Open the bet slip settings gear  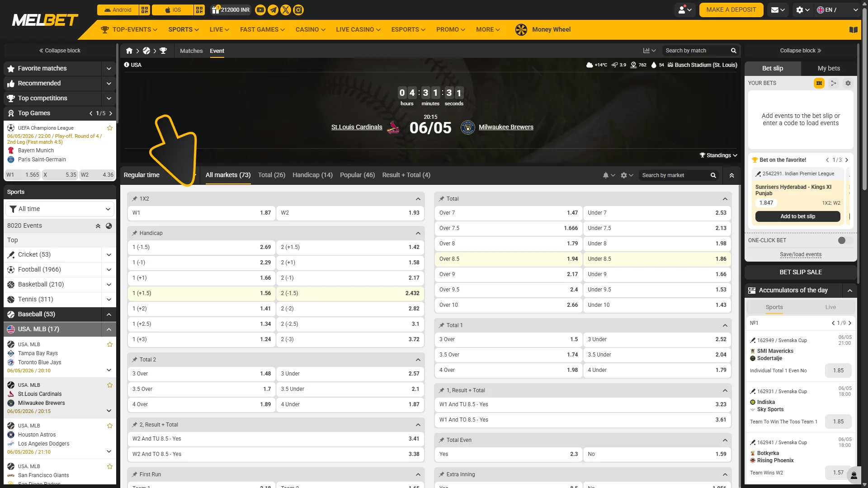[x=848, y=83]
